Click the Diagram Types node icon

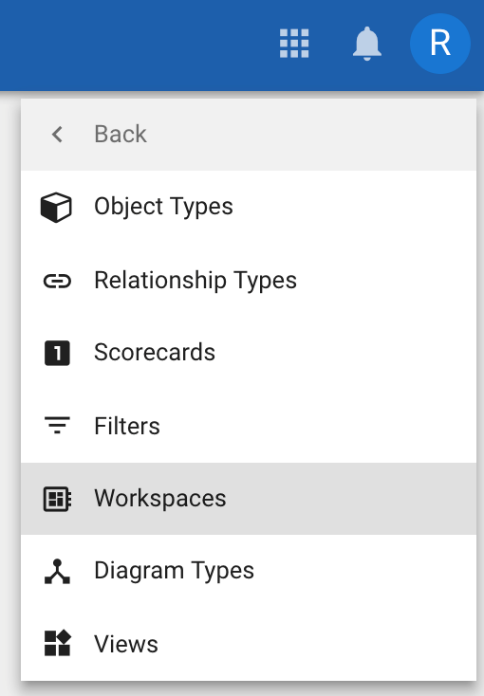57,571
